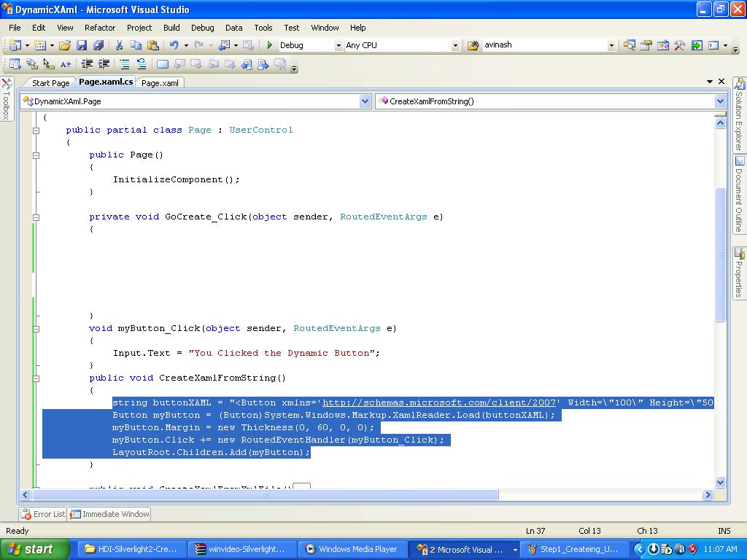Open the Command Window toolbar icon
Image resolution: width=747 pixels, height=560 pixels.
[713, 45]
